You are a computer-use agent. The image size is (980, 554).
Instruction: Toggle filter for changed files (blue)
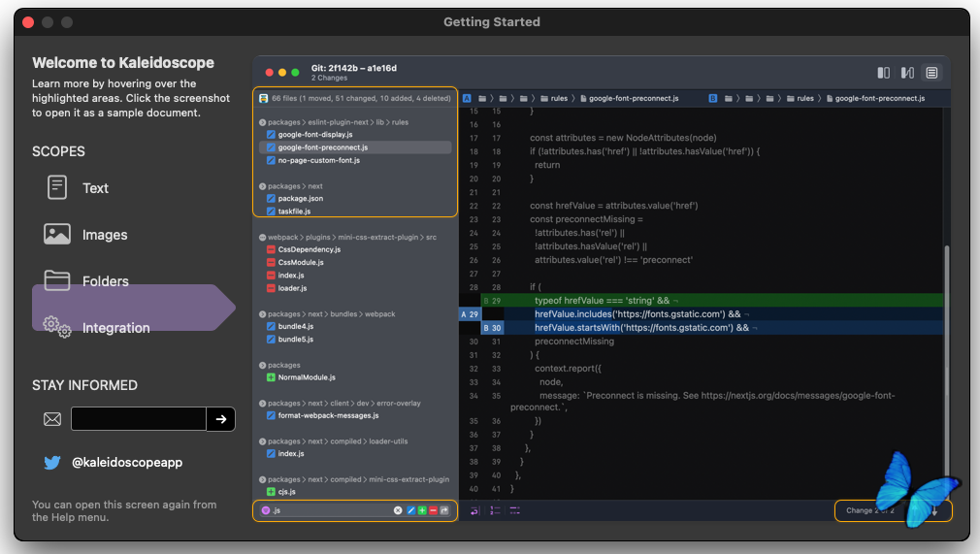click(x=410, y=510)
